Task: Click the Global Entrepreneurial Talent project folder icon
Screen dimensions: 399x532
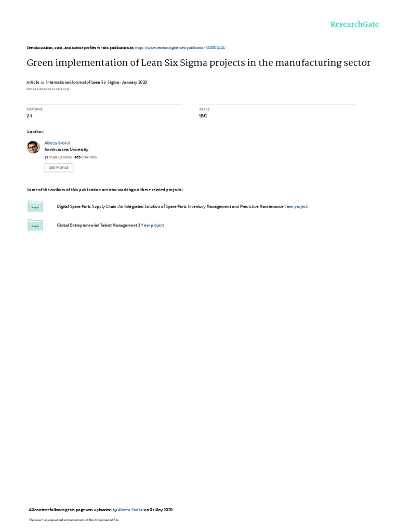Action: click(35, 225)
